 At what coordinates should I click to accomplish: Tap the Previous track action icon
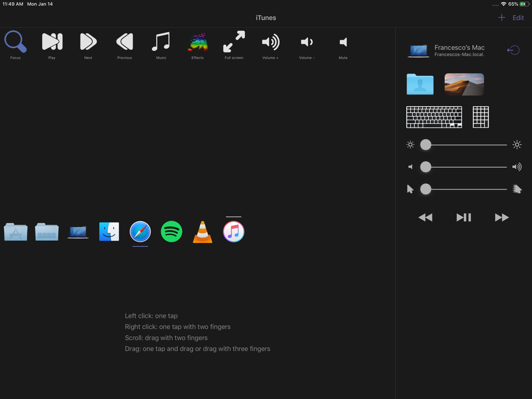point(124,42)
